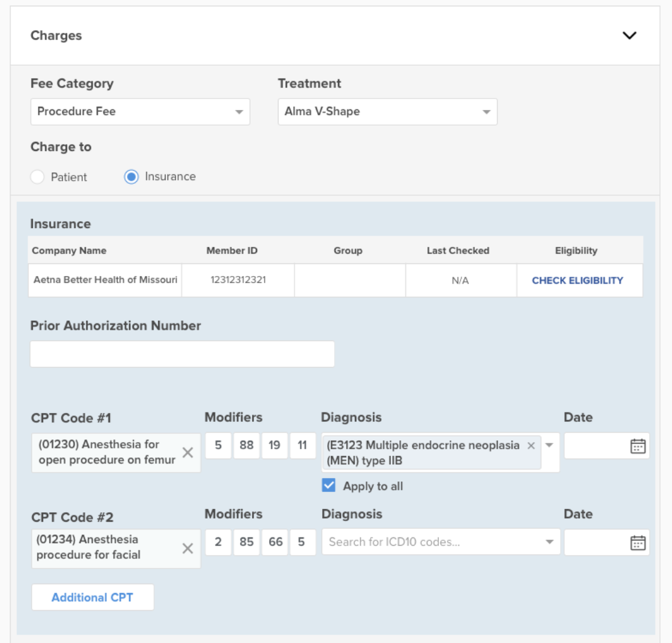Viewport: 672px width, 643px height.
Task: Click the Prior Authorization Number field
Action: coord(182,354)
